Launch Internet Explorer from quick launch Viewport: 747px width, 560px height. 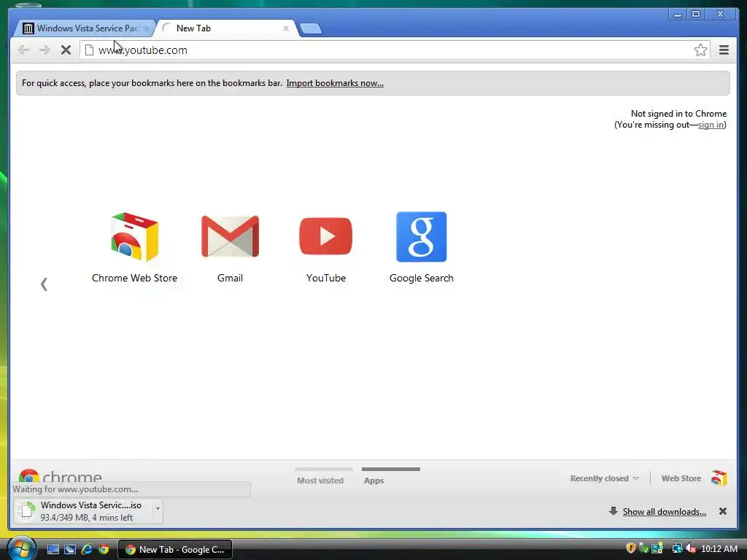(x=87, y=549)
